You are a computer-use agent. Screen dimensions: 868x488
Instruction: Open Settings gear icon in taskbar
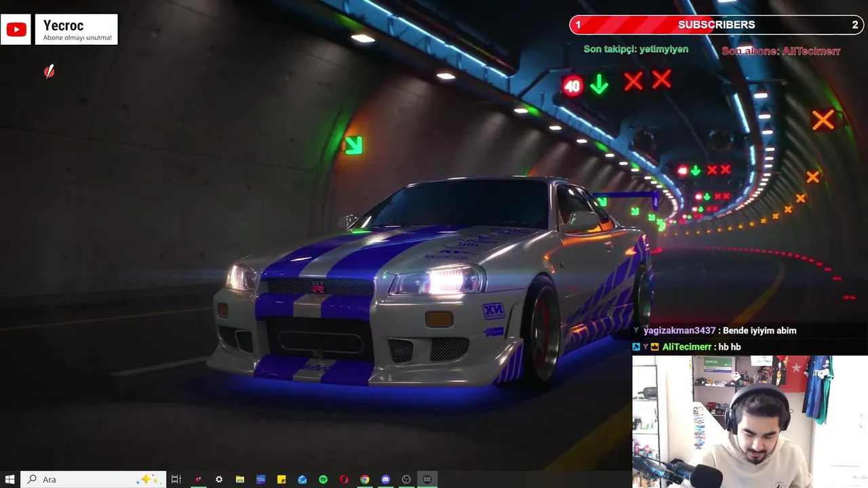(x=219, y=479)
